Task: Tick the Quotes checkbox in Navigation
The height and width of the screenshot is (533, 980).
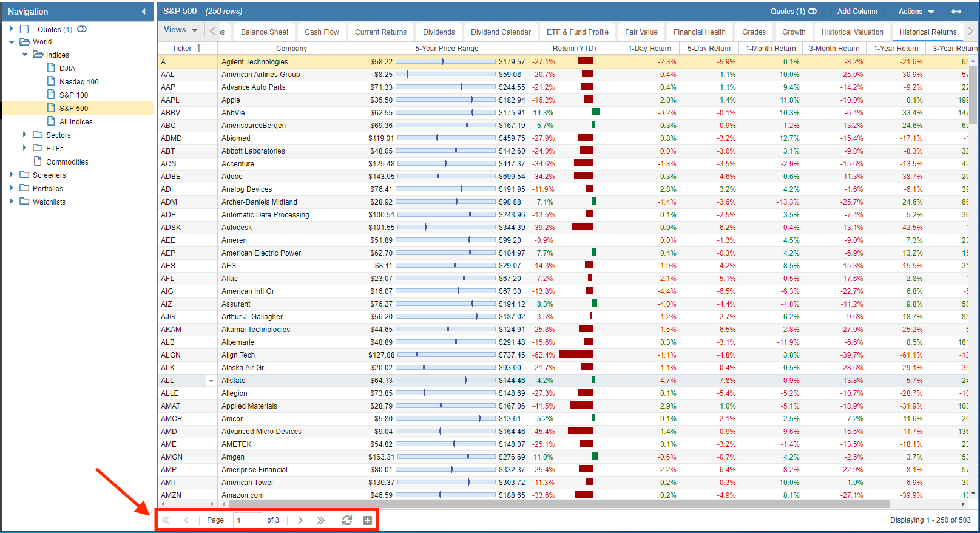Action: click(x=24, y=29)
